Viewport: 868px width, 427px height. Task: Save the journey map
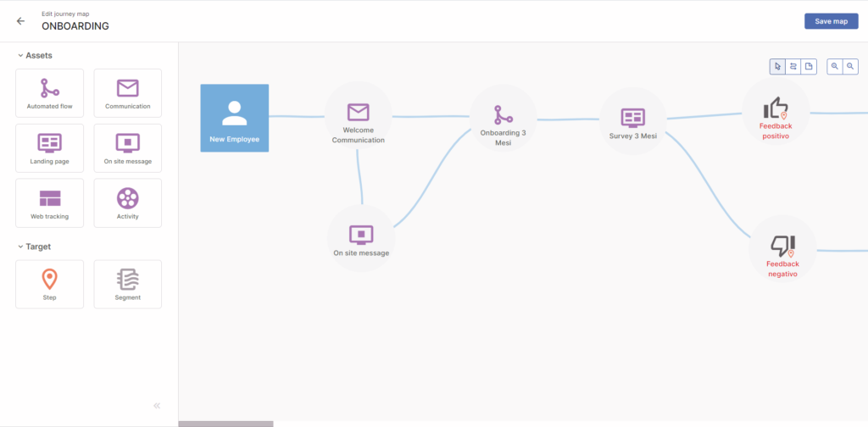[x=831, y=21]
